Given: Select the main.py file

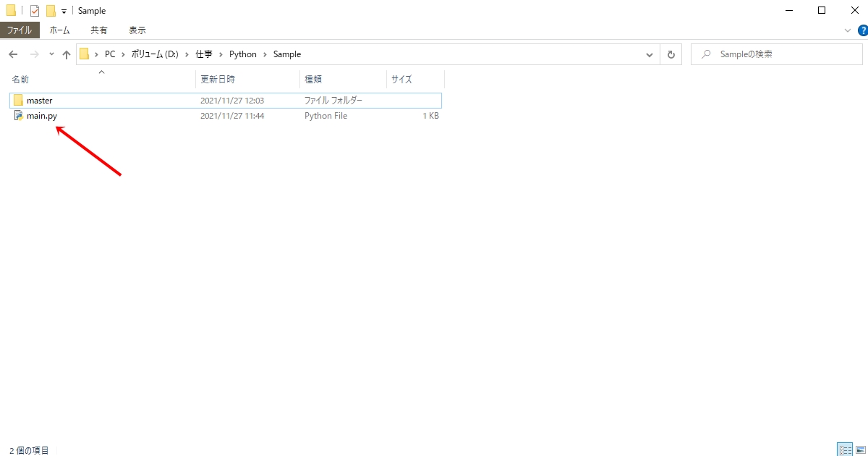Looking at the screenshot, I should click(41, 116).
